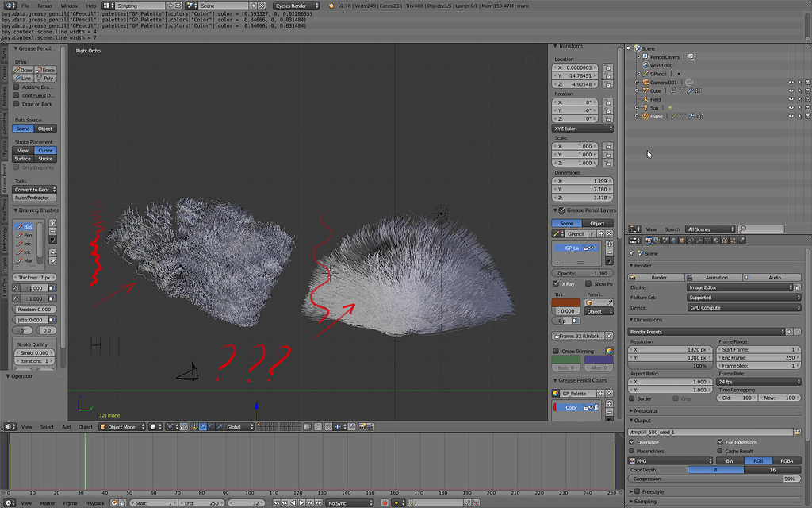The image size is (812, 508).
Task: Enable the Continuous Drawing checkbox
Action: coord(16,95)
